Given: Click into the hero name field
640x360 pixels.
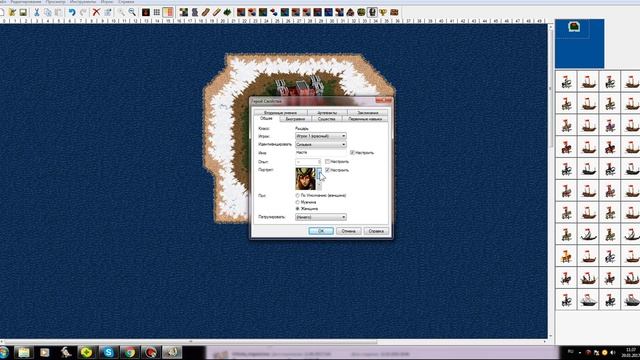Looking at the screenshot, I should 321,153.
